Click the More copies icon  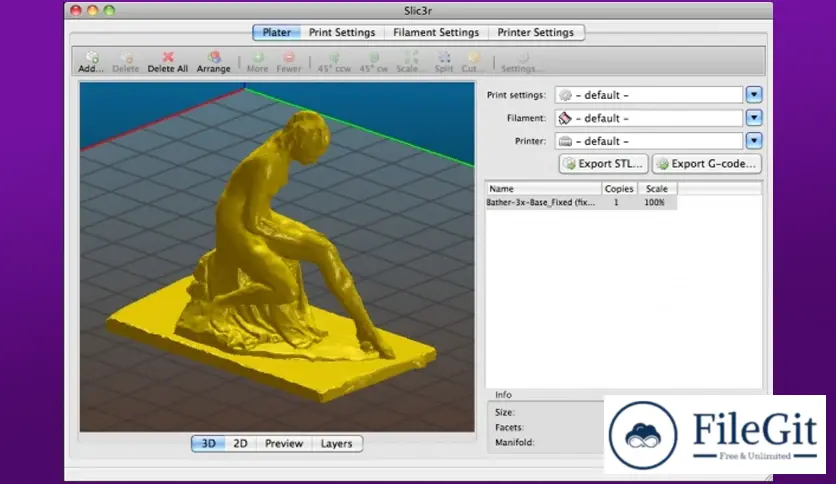(x=258, y=62)
